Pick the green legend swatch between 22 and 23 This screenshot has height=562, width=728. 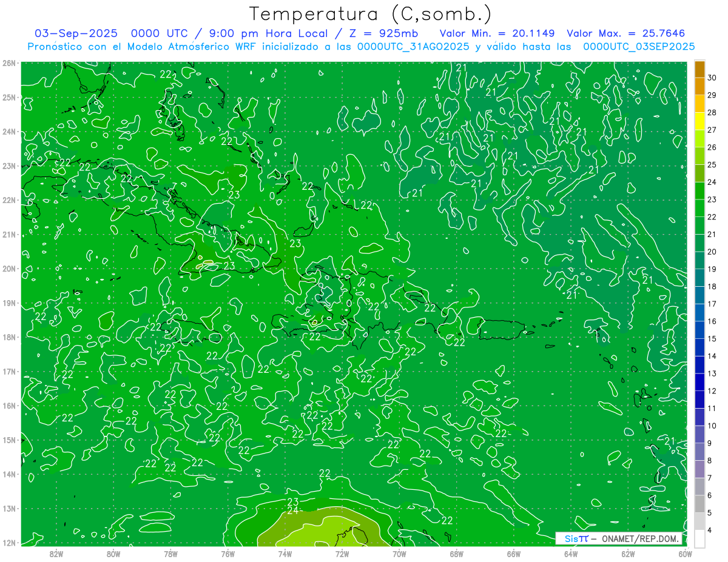tap(699, 208)
